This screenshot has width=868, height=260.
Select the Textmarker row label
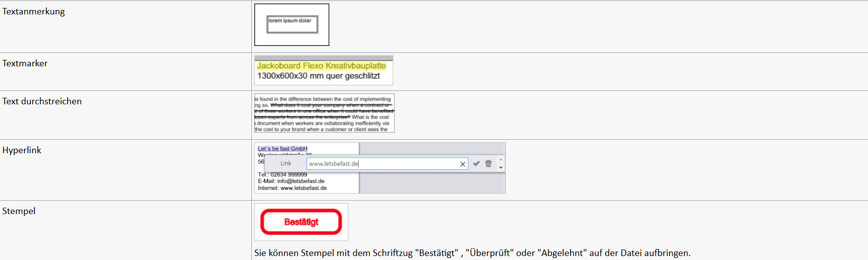point(25,63)
